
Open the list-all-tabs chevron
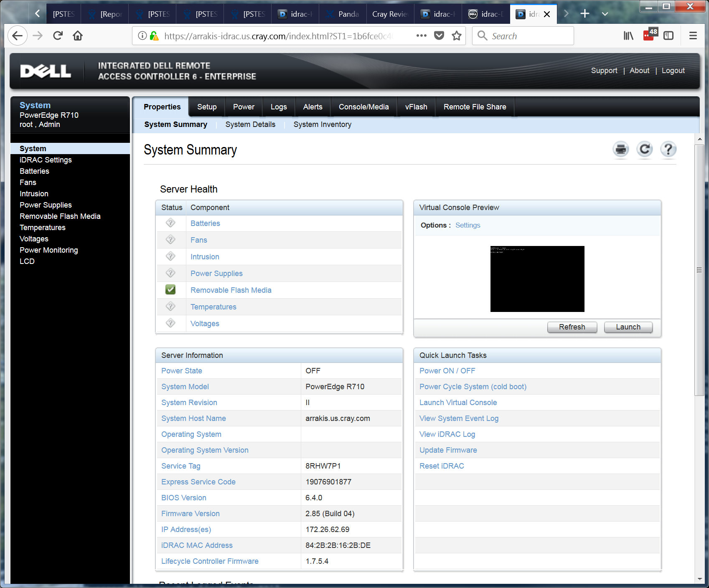[x=605, y=14]
